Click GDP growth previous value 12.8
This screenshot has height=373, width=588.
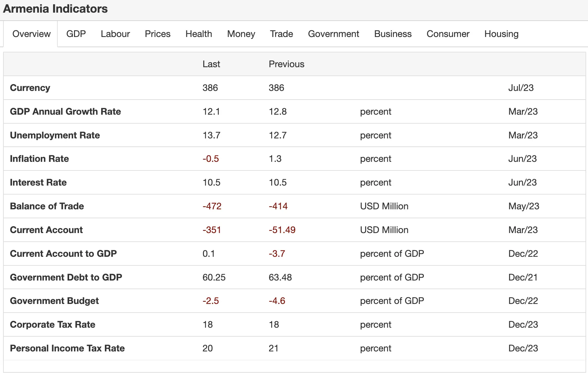point(278,112)
